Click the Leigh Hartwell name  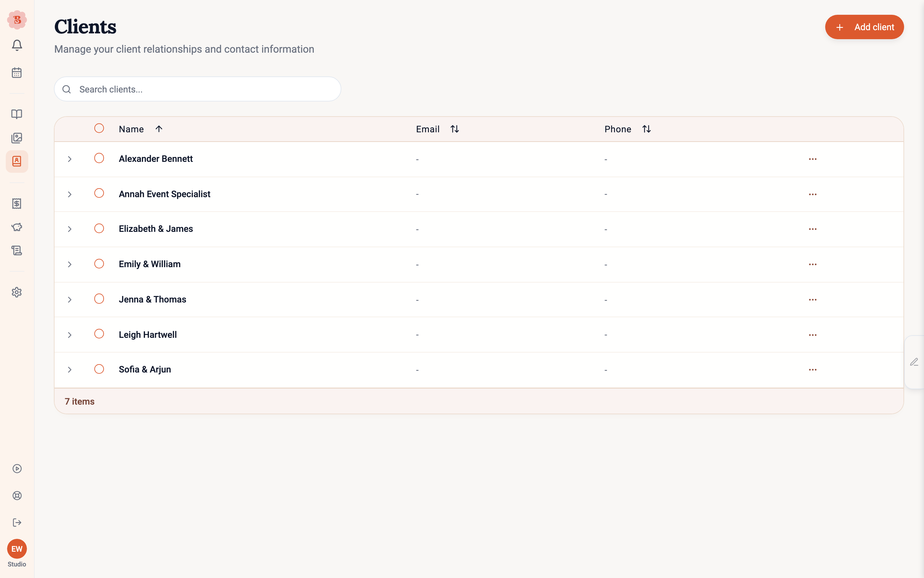(148, 335)
